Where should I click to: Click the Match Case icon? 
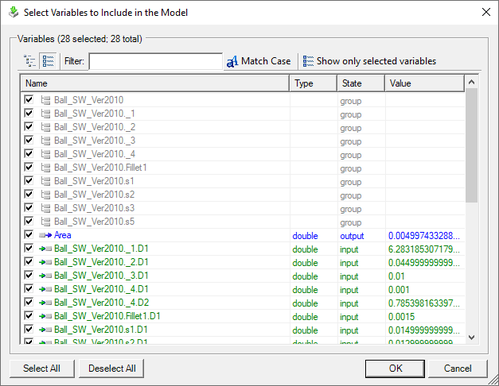point(232,61)
